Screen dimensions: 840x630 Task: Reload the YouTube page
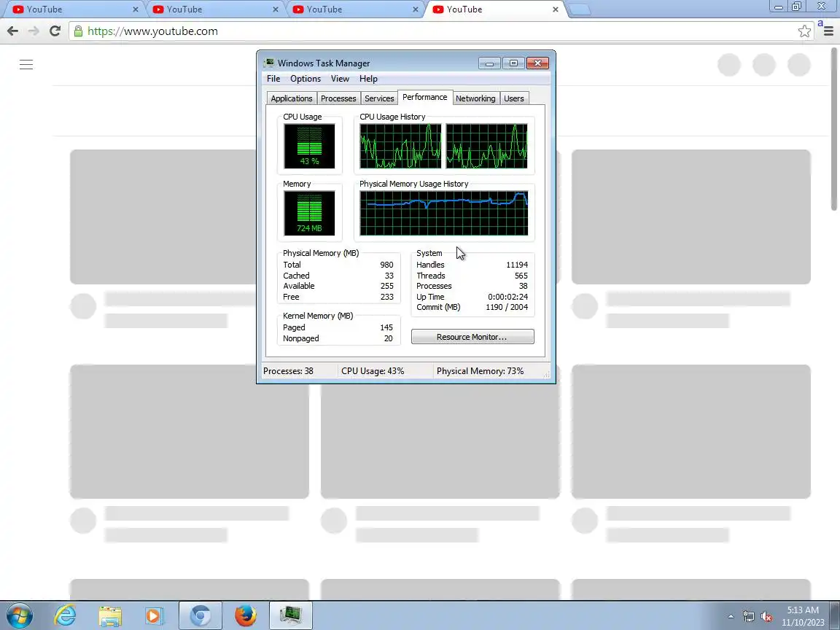tap(55, 31)
